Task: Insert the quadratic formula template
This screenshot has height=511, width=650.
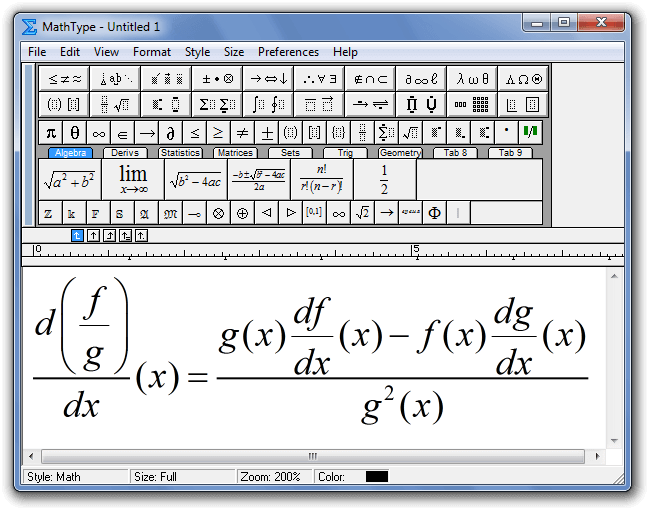Action: [x=260, y=180]
